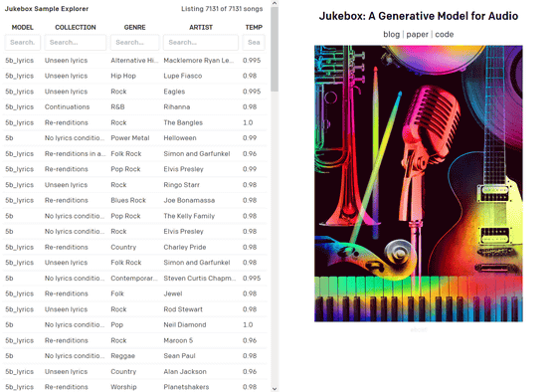Click the Contemporar... genre cell
Screen dimensions: 557x392
click(x=134, y=279)
